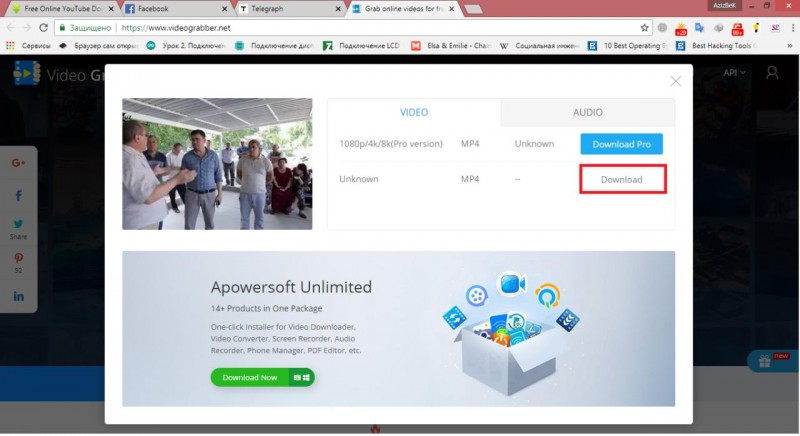Open the Сервисы apps bookmark
800x436 pixels.
tap(29, 46)
